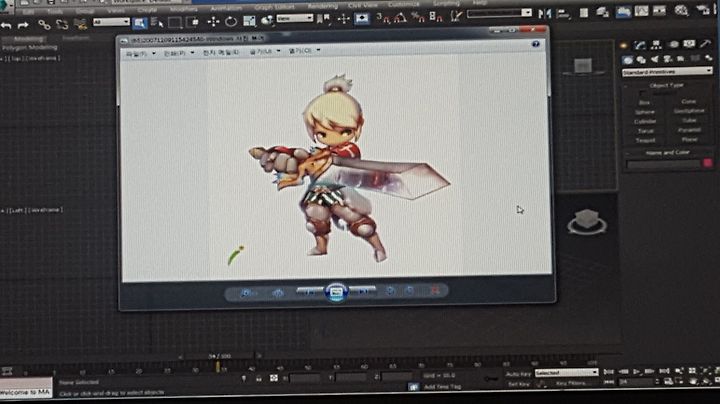The image size is (720, 404).
Task: Collapse the Object Type rollout
Action: [666, 85]
